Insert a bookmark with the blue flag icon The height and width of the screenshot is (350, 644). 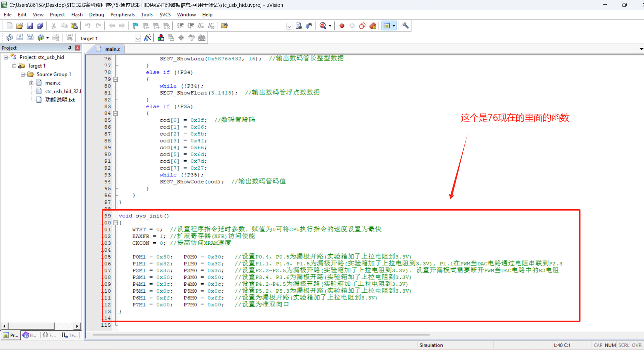tap(136, 26)
